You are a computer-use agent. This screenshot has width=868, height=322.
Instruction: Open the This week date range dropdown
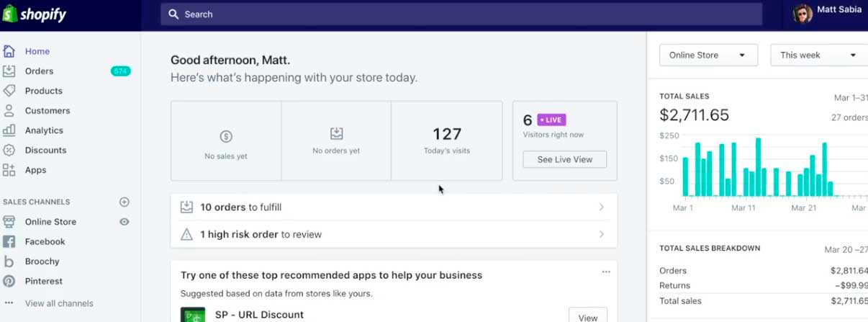pyautogui.click(x=819, y=55)
